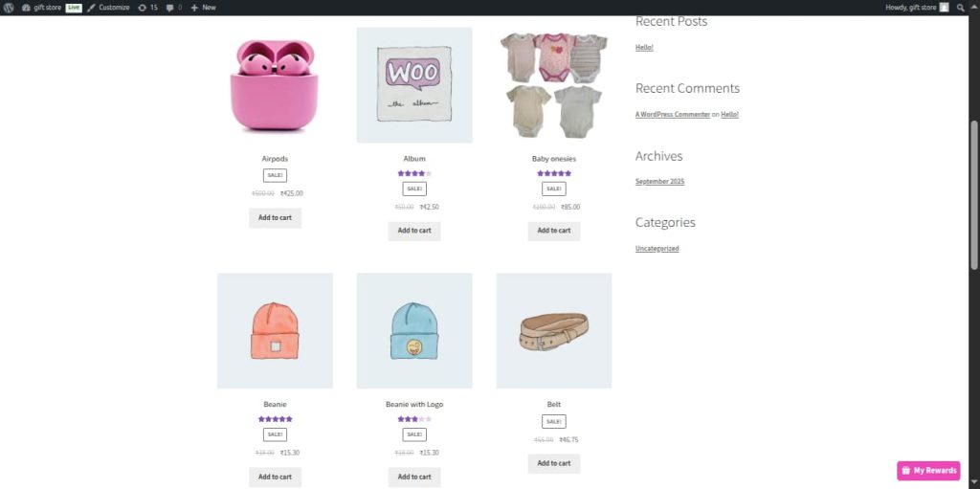Open the orange Beanie product image
This screenshot has height=489, width=980.
pyautogui.click(x=275, y=330)
